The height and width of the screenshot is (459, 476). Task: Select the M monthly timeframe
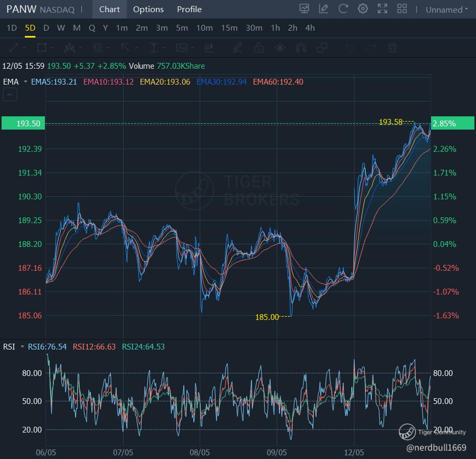coord(77,28)
